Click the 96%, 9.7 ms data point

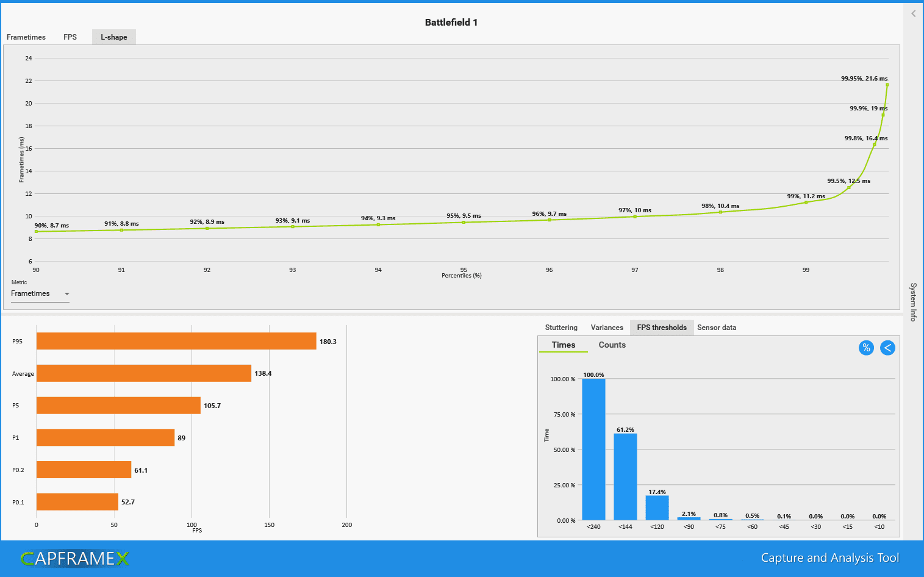tap(550, 220)
